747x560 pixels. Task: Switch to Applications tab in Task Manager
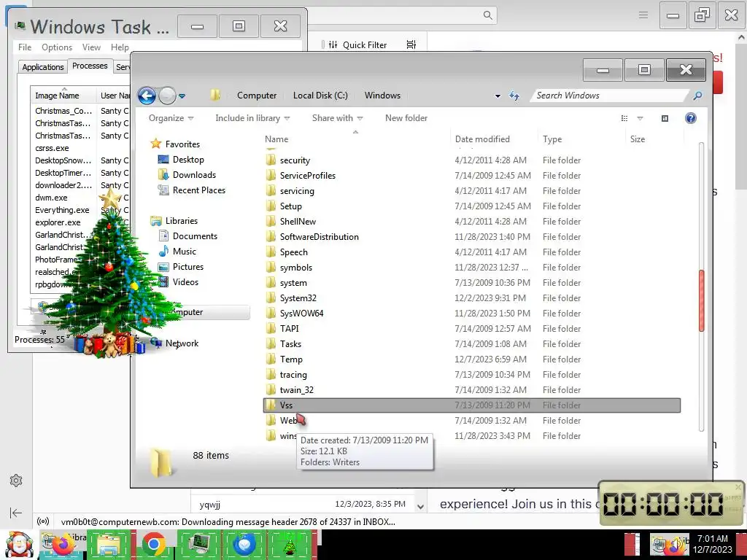43,66
